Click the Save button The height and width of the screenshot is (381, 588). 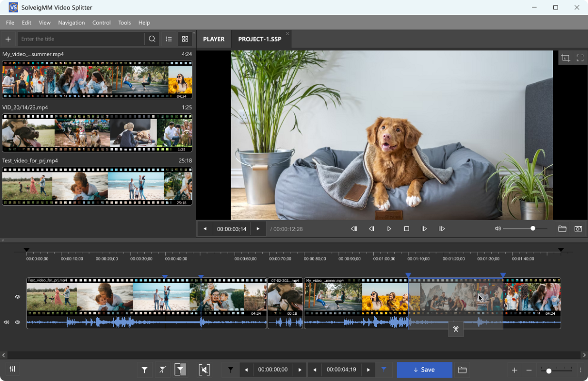[424, 370]
